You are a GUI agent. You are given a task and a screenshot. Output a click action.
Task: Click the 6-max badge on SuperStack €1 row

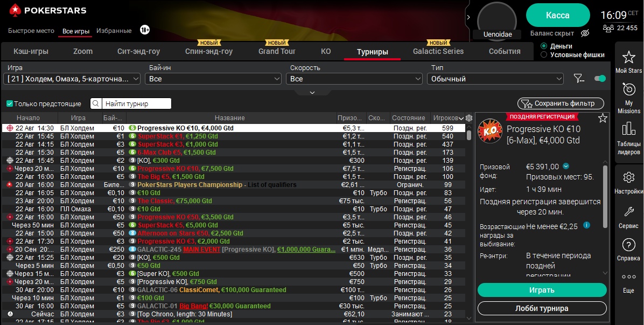[132, 136]
